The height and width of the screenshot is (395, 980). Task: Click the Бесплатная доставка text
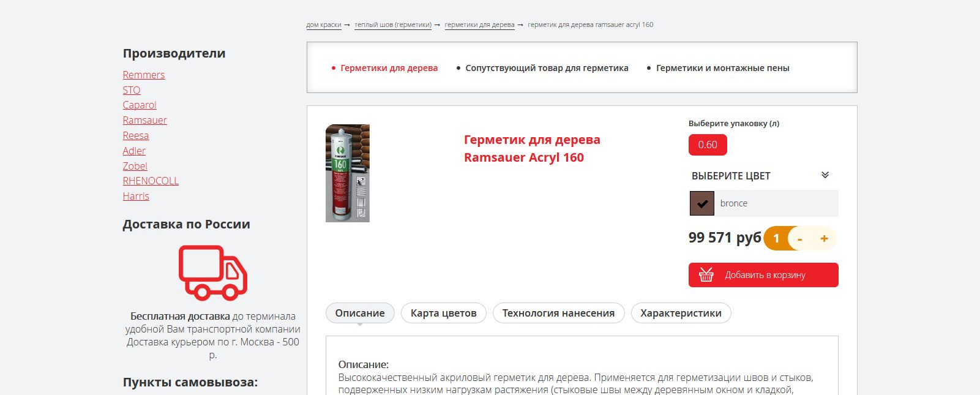tap(180, 316)
